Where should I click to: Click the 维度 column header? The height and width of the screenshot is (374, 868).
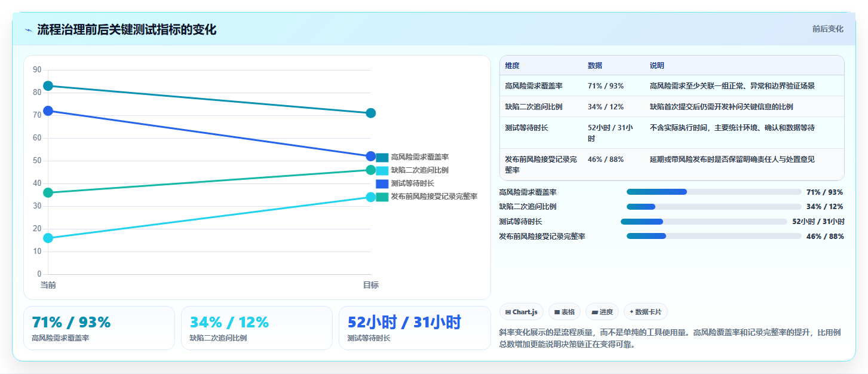click(x=512, y=66)
